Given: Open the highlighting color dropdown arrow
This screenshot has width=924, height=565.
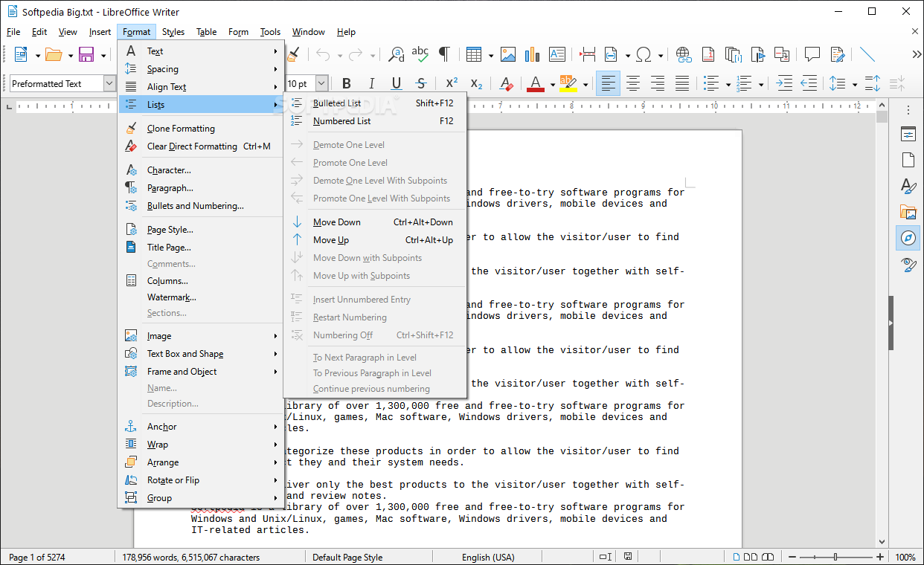Looking at the screenshot, I should coord(585,84).
